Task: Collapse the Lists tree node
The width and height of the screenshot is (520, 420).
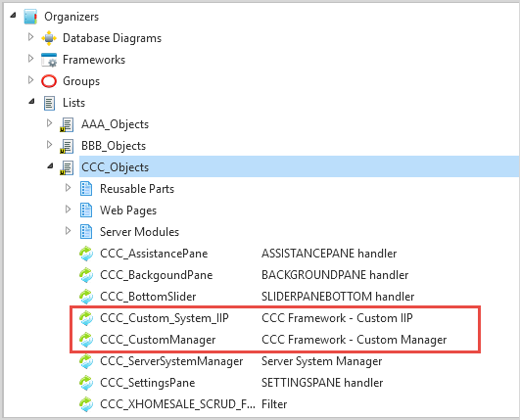Action: click(31, 102)
